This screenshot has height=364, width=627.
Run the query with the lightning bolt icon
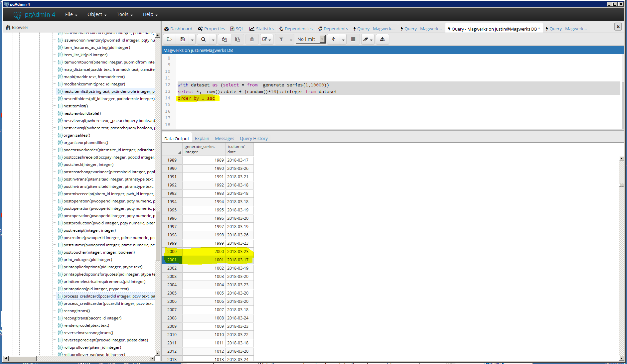coord(333,39)
